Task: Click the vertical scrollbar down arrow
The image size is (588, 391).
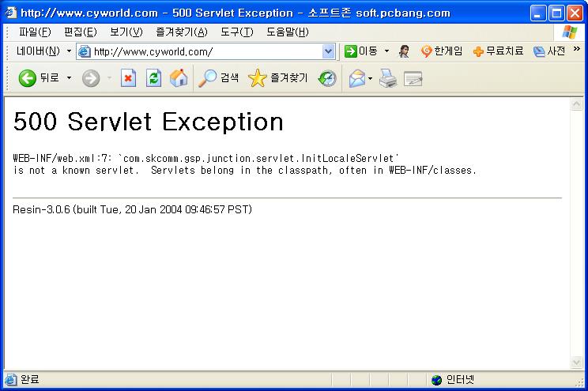Action: pos(576,363)
